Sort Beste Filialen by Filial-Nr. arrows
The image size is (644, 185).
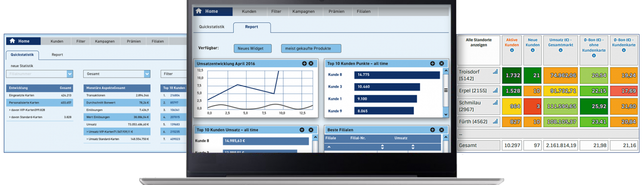(382, 147)
